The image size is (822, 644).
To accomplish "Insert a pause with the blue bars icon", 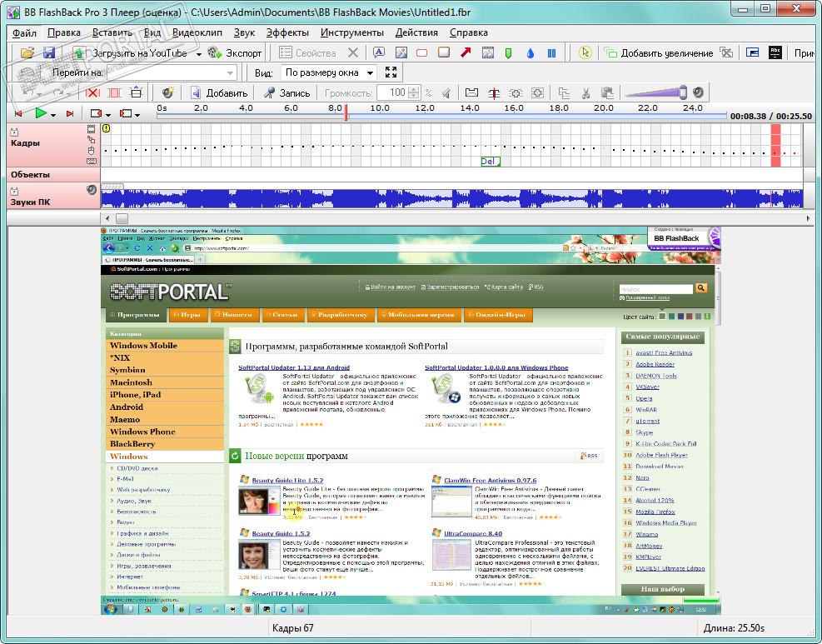I will 551,53.
